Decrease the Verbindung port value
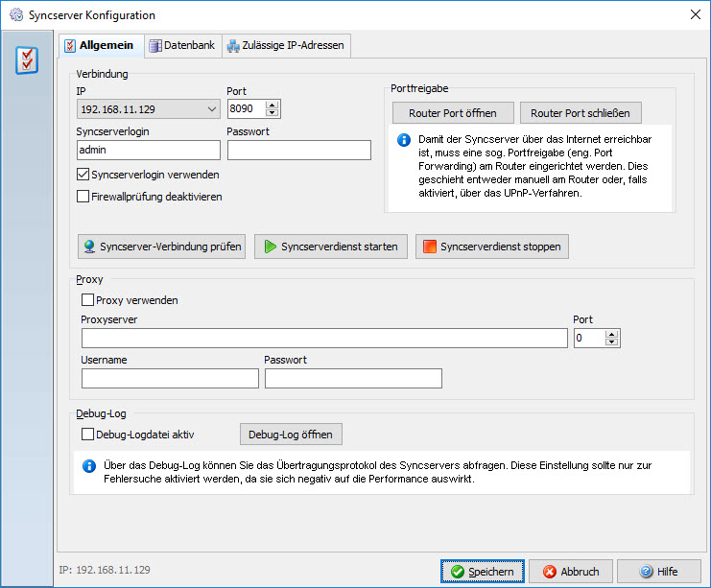 (273, 113)
